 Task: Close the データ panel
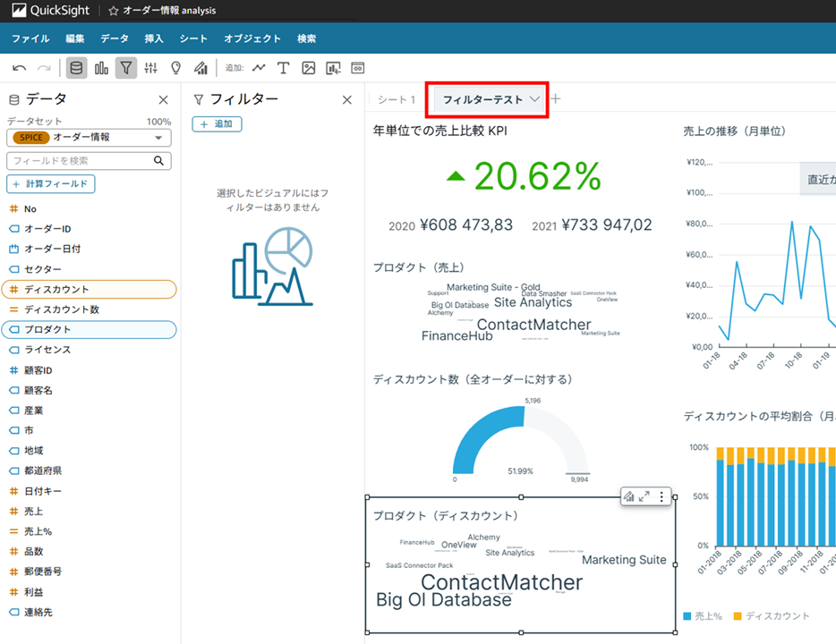click(163, 99)
